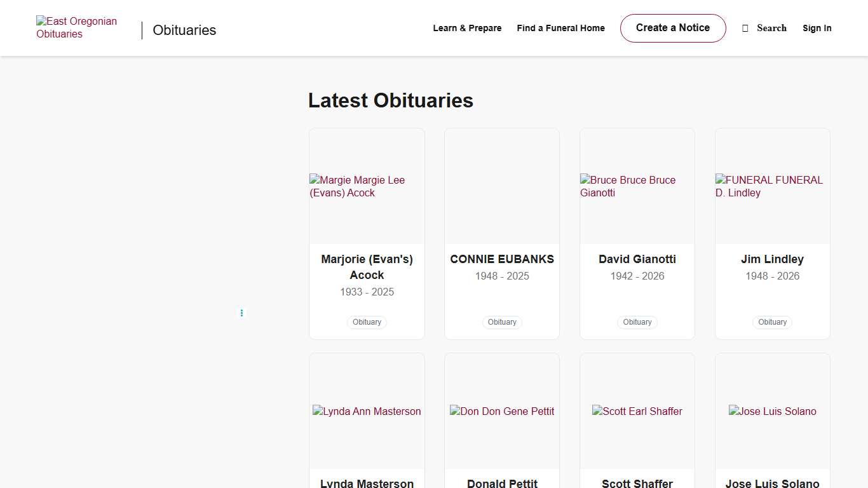Image resolution: width=868 pixels, height=488 pixels.
Task: Click the Obituaries header title
Action: pyautogui.click(x=184, y=30)
